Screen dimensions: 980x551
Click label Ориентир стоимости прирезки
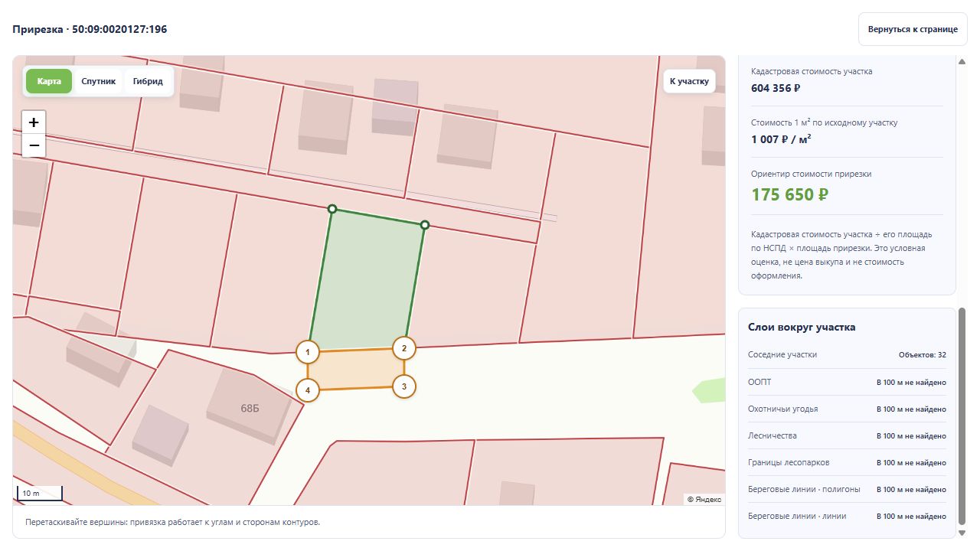click(811, 174)
